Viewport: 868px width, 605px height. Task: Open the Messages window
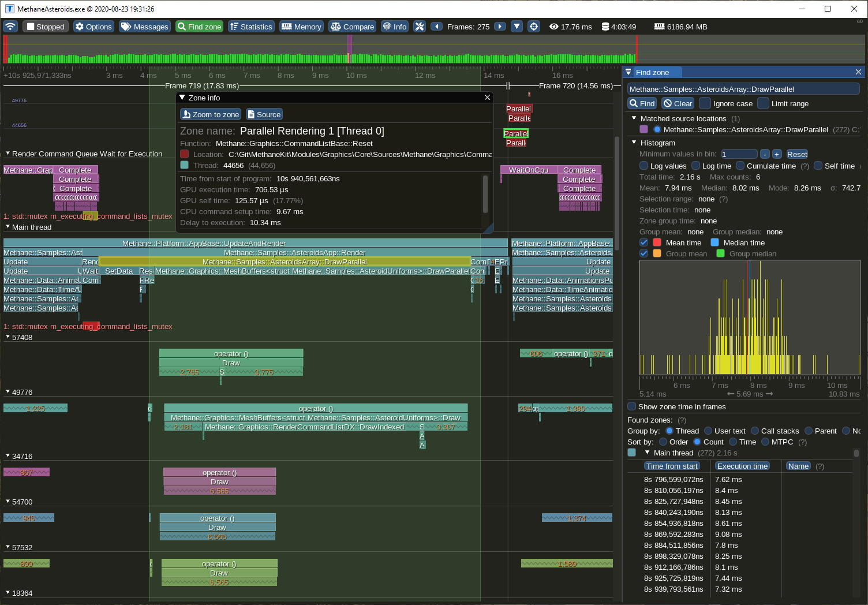[144, 27]
